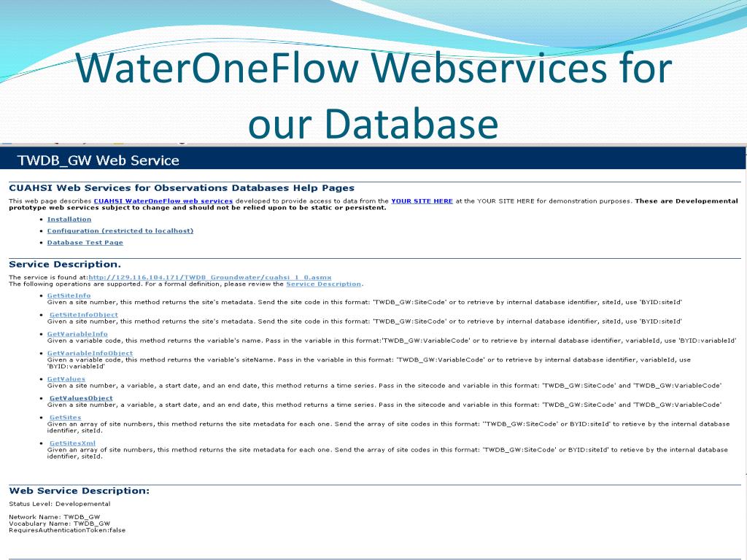Image resolution: width=747 pixels, height=560 pixels.
Task: Go to the Database Test Page link
Action: pos(85,242)
